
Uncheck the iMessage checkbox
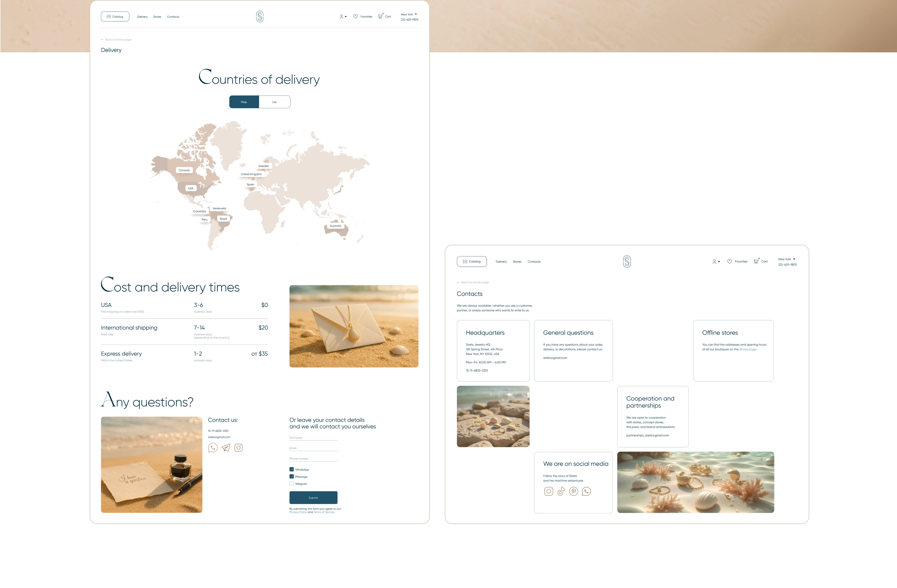click(x=291, y=476)
